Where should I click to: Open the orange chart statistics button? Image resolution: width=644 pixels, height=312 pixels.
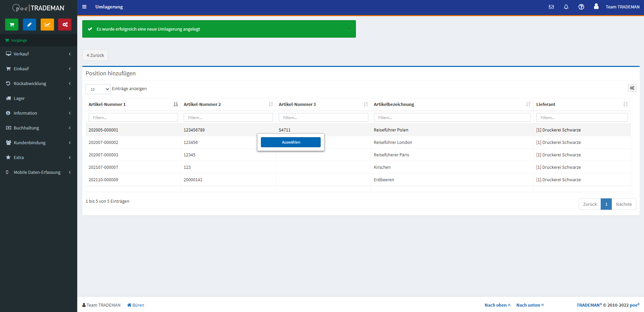coord(47,25)
